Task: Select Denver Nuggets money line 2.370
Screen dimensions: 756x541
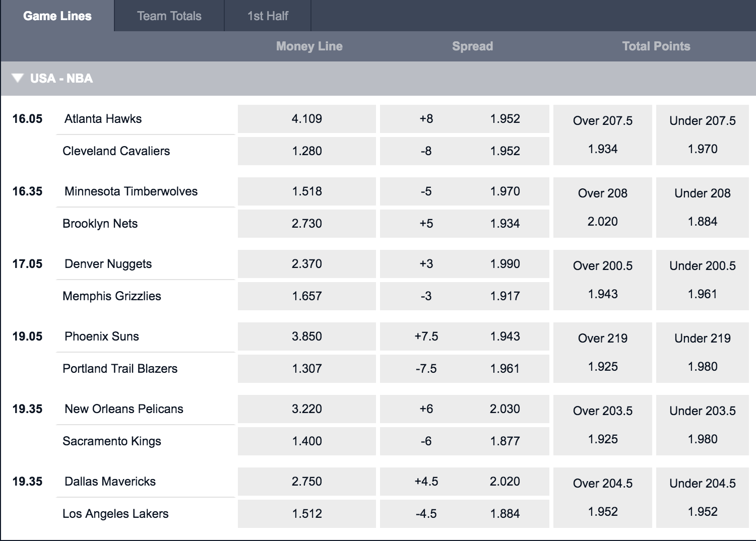Action: pos(307,264)
